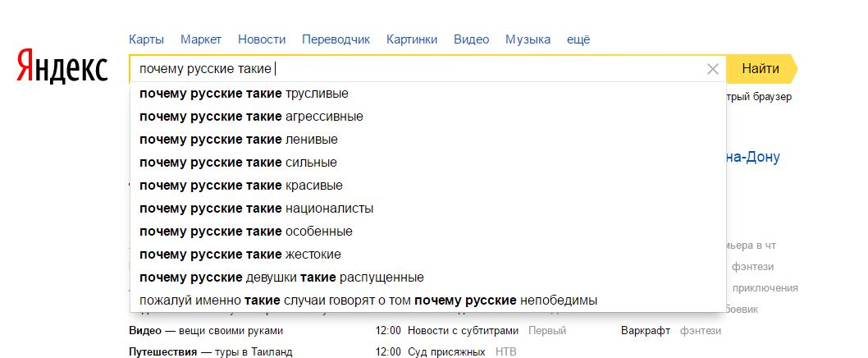
Task: Select suggestion ending with националисты
Action: (256, 209)
